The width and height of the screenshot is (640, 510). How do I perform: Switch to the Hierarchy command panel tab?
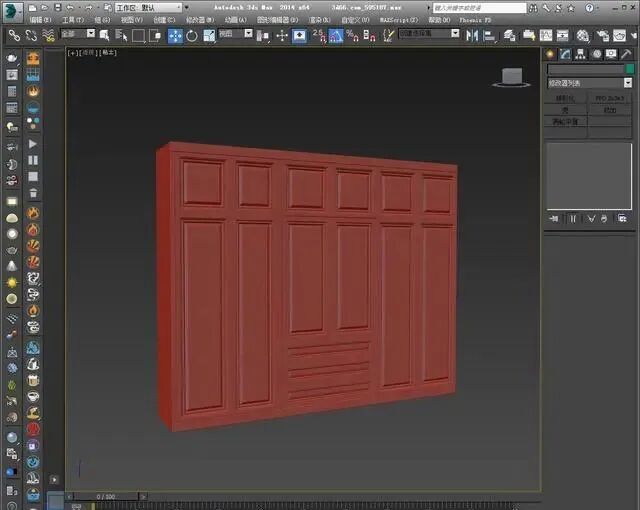coord(580,54)
